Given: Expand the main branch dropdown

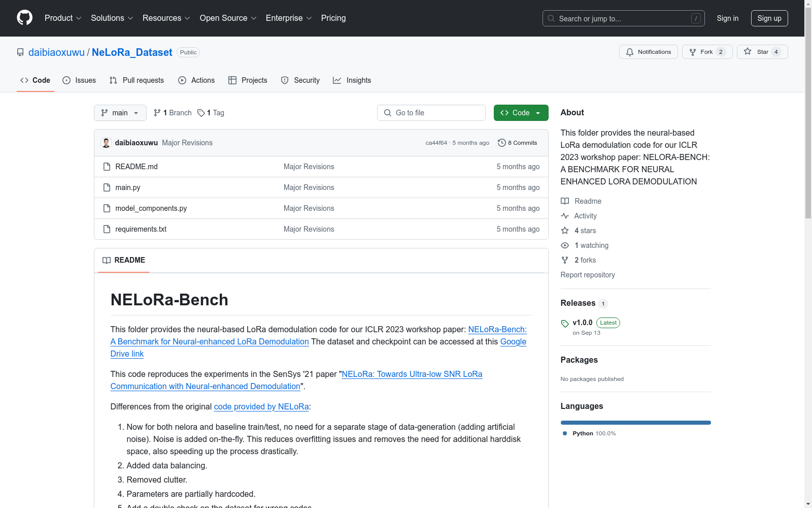Looking at the screenshot, I should [120, 113].
